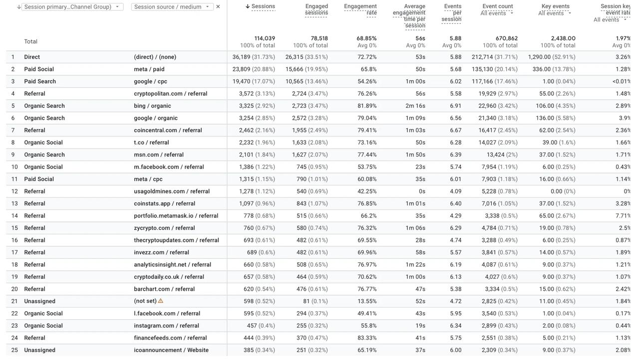Click the warning triangle next to (not set)

[x=161, y=301]
